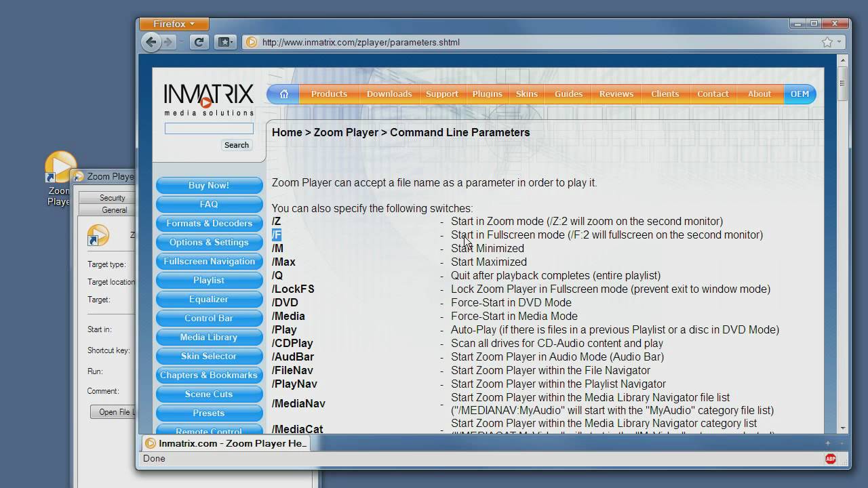Go to the Support navigation item
The image size is (868, 488).
pos(442,94)
